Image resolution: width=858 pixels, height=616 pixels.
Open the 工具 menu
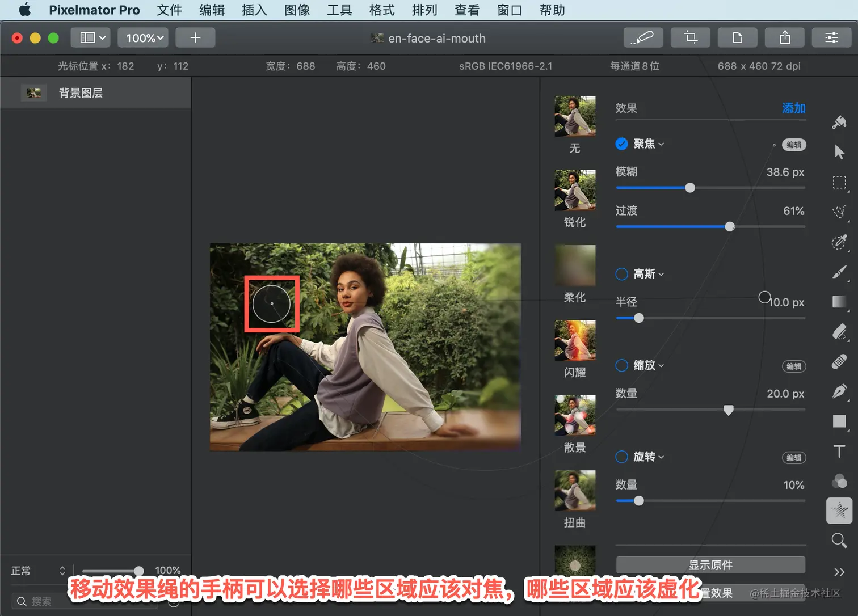point(339,10)
